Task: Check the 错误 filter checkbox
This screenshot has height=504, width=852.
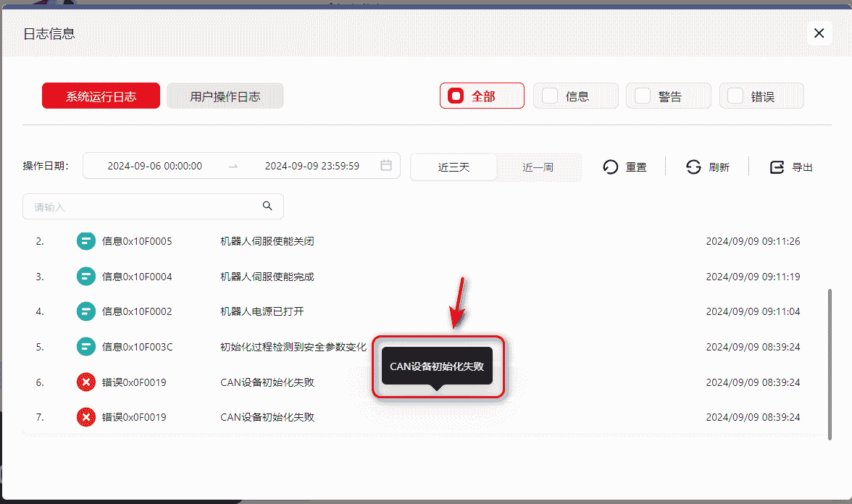Action: pyautogui.click(x=735, y=96)
